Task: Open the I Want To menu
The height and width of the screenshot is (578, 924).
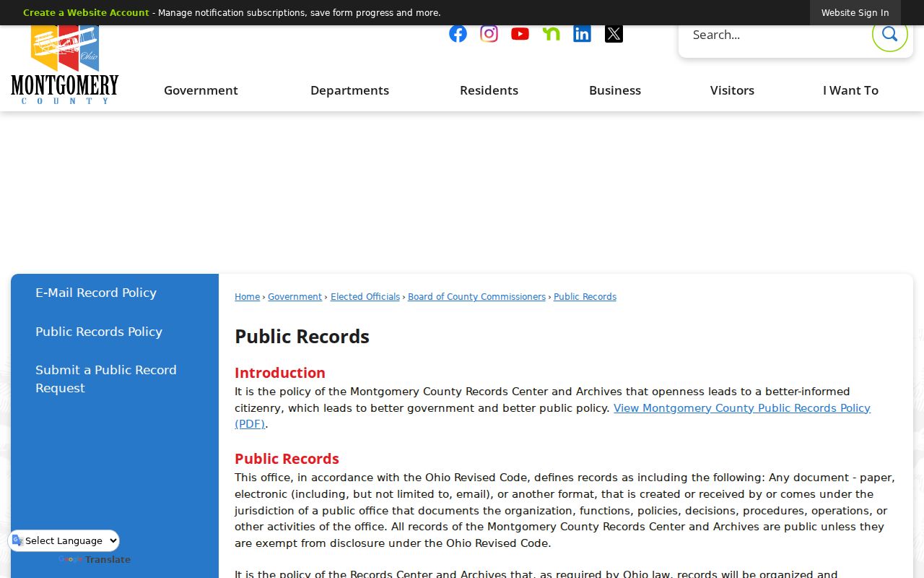Action: point(850,90)
